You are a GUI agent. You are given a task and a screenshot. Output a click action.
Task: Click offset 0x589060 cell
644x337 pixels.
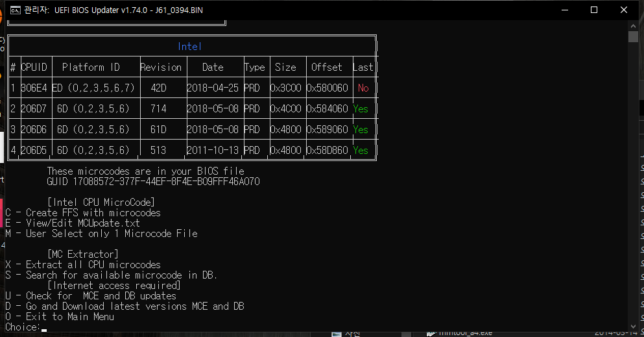coord(328,129)
